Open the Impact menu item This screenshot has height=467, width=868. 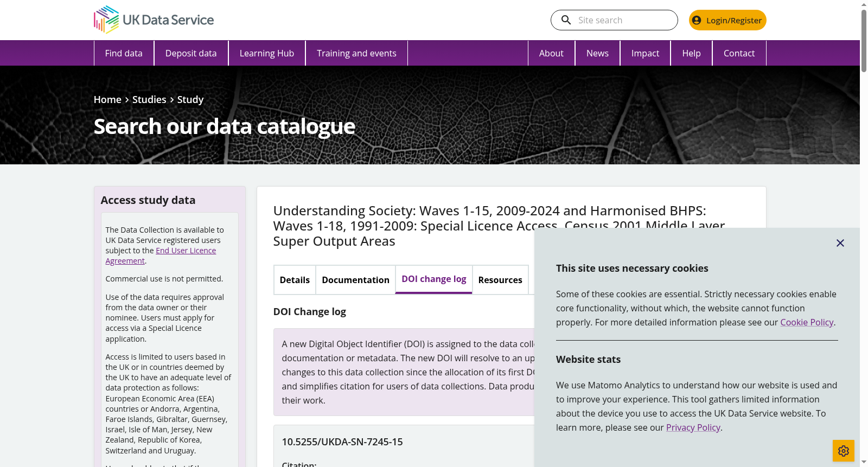(645, 53)
